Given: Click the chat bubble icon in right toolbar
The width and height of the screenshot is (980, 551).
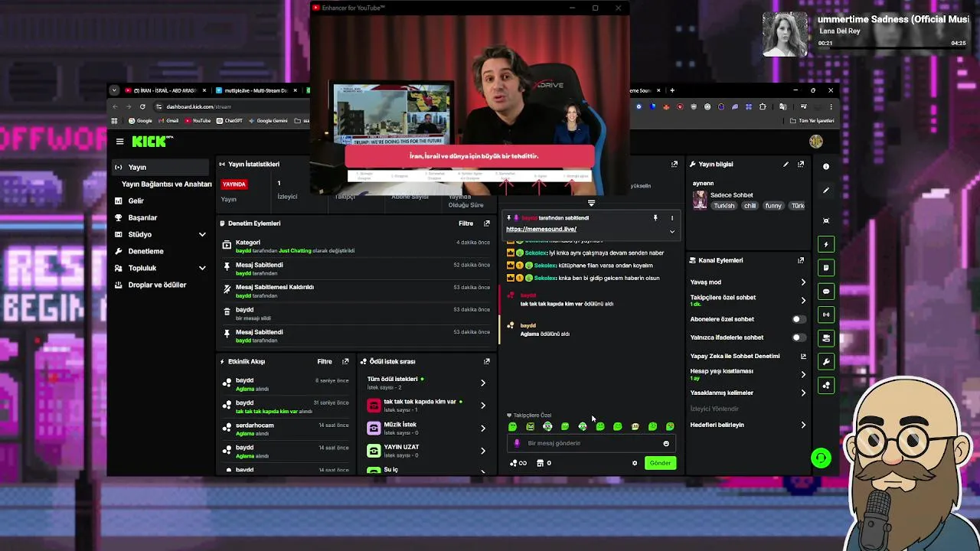Looking at the screenshot, I should coord(826,292).
